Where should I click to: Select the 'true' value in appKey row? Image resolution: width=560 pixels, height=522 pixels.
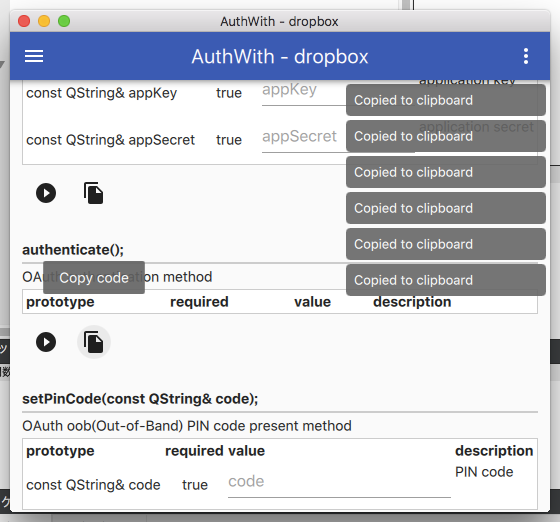pyautogui.click(x=229, y=93)
